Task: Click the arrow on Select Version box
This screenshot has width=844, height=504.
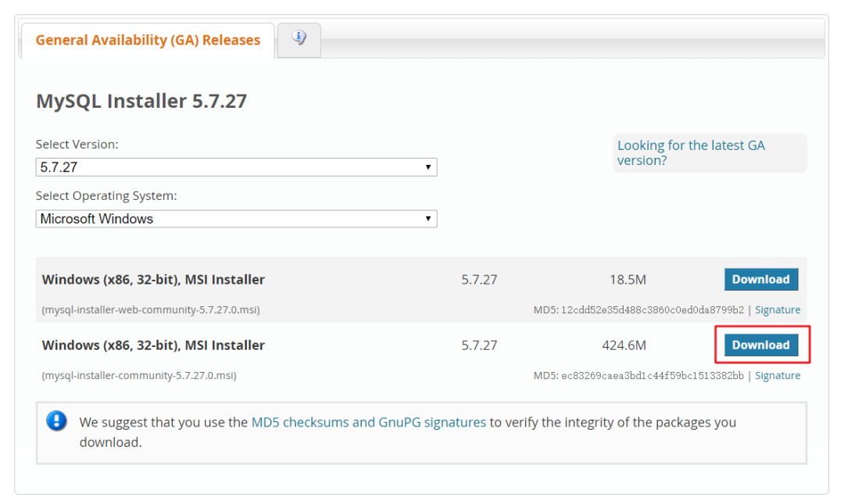Action: tap(428, 167)
